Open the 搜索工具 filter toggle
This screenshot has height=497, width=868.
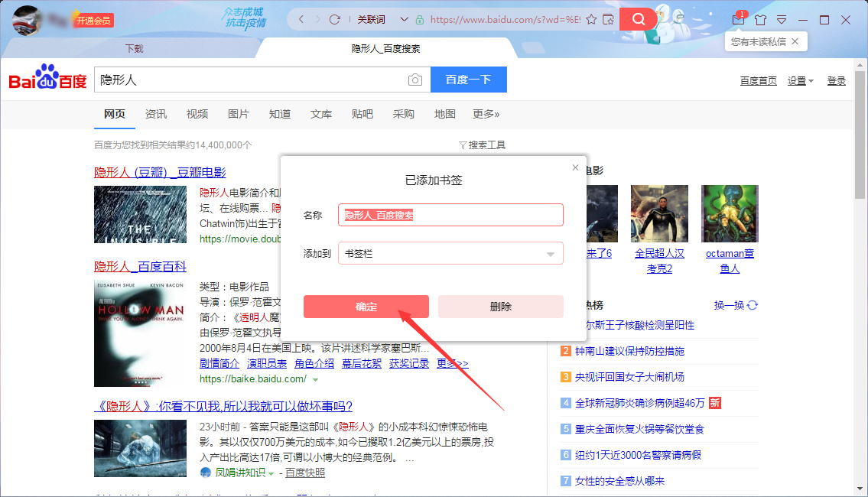click(489, 145)
